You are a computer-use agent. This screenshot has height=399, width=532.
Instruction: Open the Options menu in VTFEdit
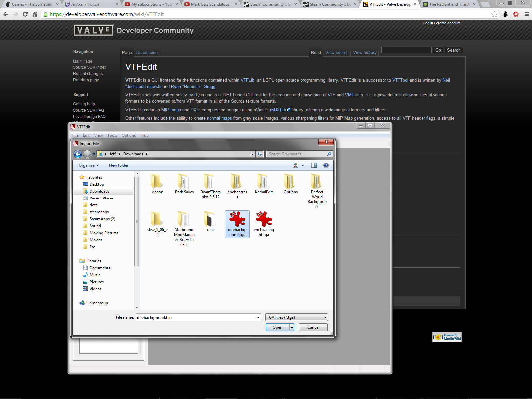pyautogui.click(x=129, y=135)
